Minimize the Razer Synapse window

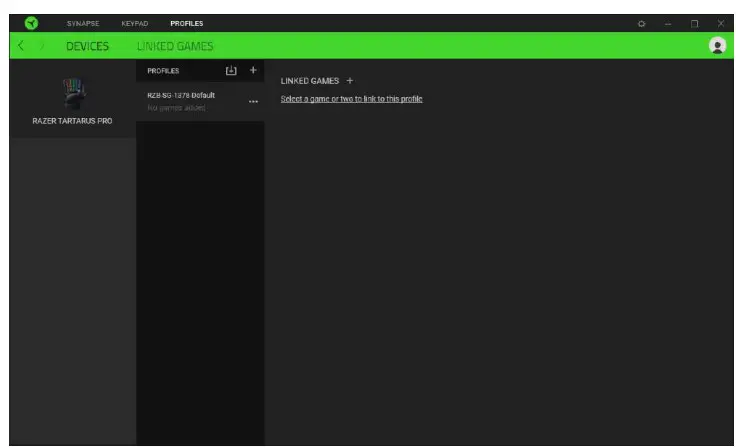pyautogui.click(x=667, y=23)
